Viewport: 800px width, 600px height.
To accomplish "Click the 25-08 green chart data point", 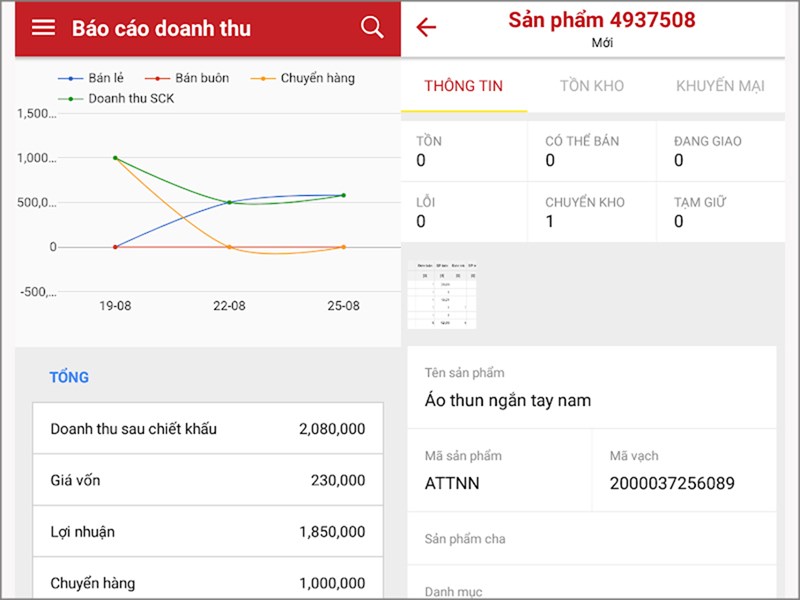I will tap(343, 195).
